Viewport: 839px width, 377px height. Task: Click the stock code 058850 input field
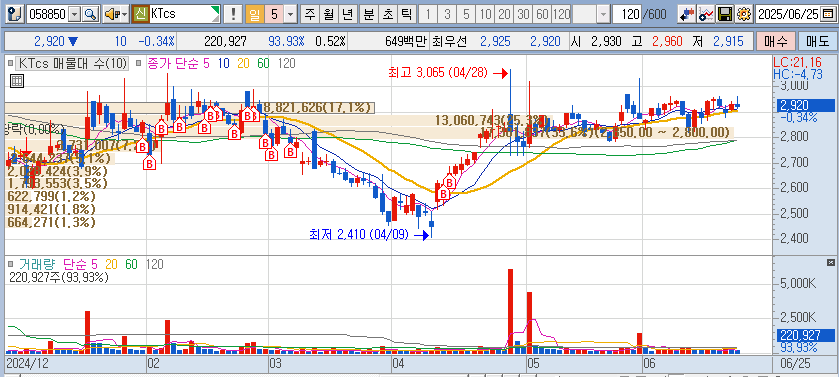[x=47, y=14]
